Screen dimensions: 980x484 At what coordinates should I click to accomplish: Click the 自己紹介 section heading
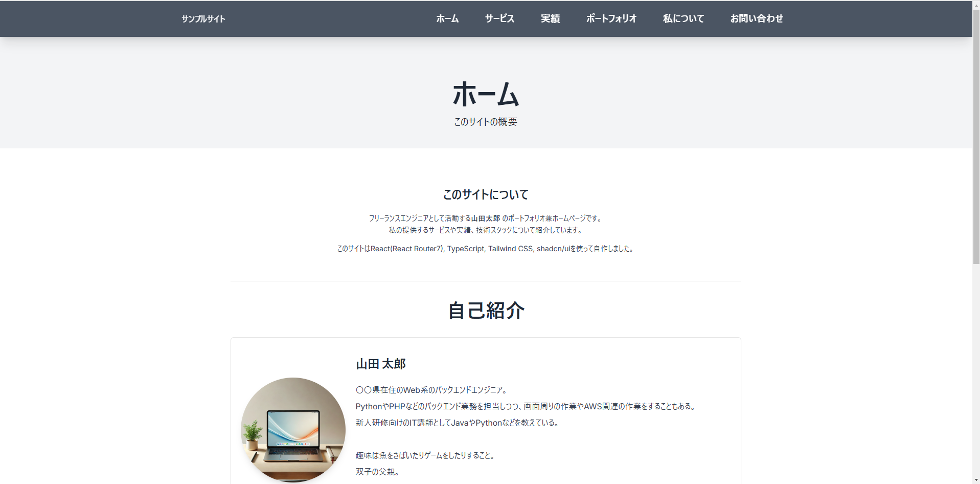pyautogui.click(x=486, y=311)
